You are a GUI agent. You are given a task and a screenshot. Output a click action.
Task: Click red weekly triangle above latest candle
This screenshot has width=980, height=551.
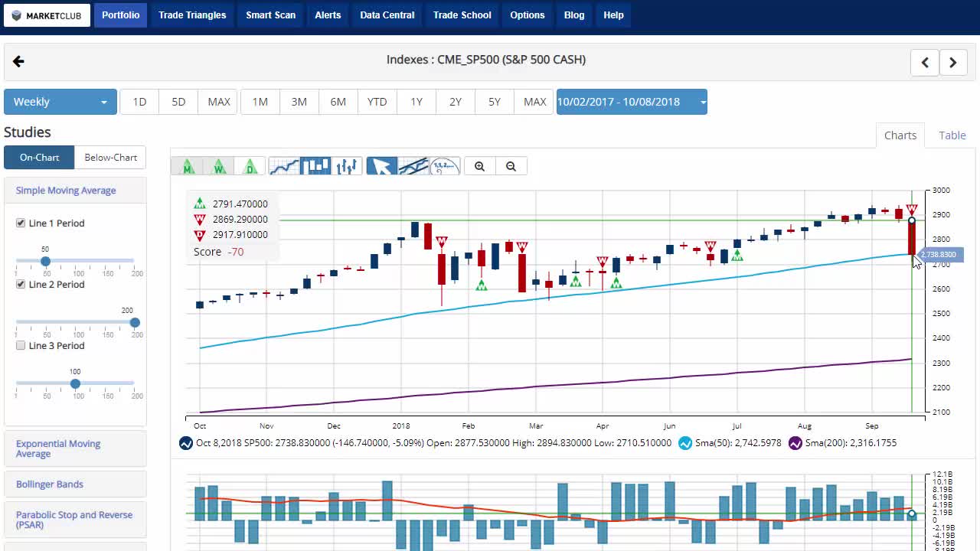click(912, 210)
